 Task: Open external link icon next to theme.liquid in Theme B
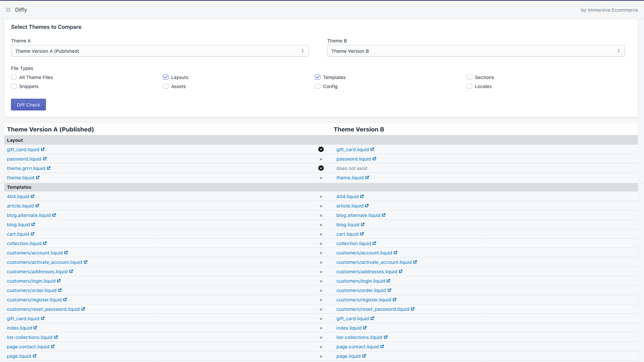pyautogui.click(x=367, y=177)
